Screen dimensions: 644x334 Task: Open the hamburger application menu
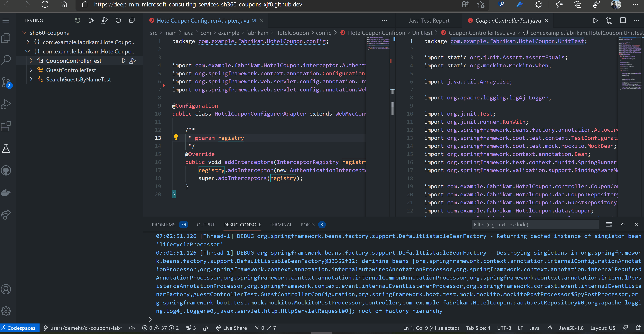pos(6,21)
